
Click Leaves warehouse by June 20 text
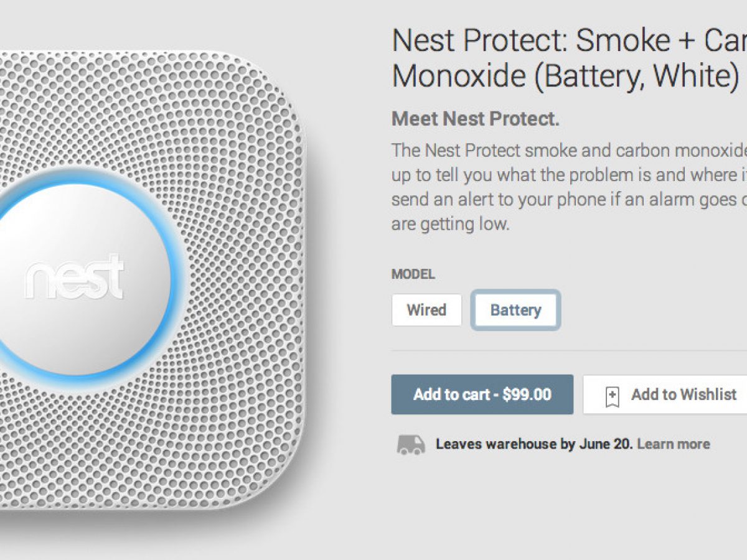pyautogui.click(x=534, y=444)
